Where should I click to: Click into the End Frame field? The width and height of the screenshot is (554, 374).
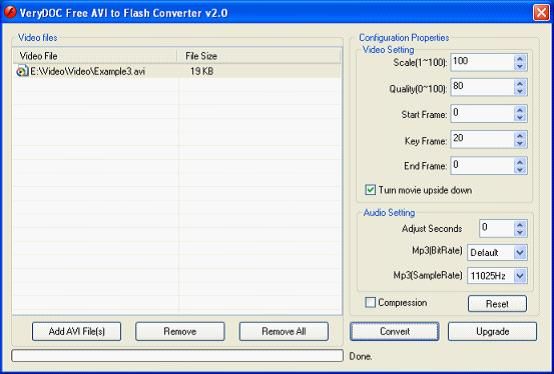[482, 166]
